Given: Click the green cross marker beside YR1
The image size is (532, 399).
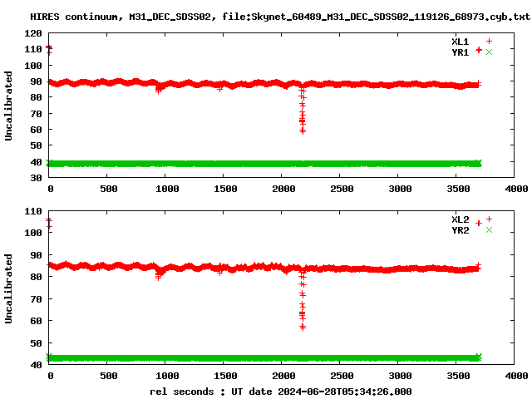Looking at the screenshot, I should coord(489,52).
